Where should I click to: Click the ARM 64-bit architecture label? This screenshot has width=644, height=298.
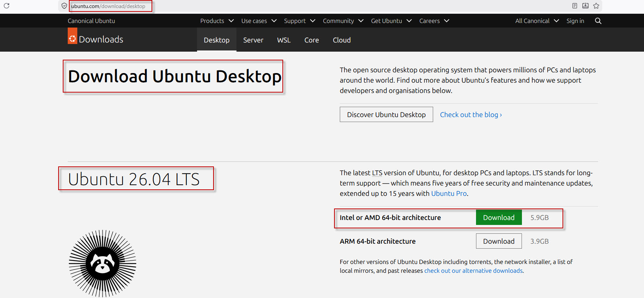[x=378, y=241]
